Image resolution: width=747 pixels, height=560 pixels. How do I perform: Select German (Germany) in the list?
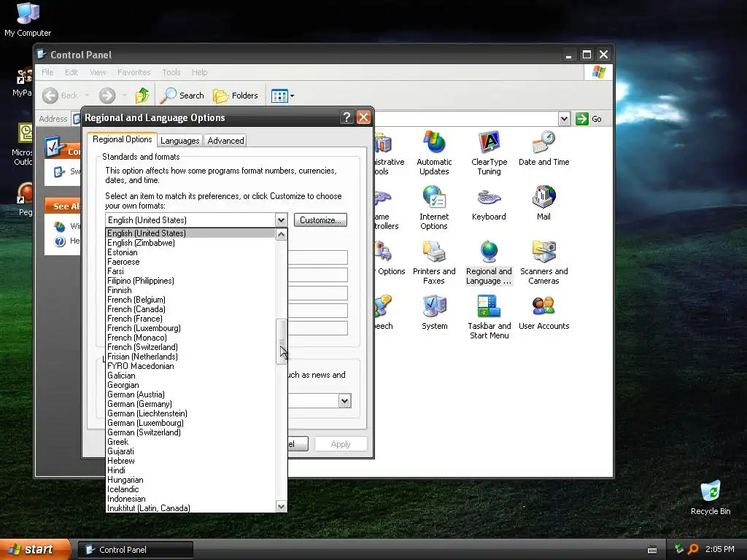[190, 404]
